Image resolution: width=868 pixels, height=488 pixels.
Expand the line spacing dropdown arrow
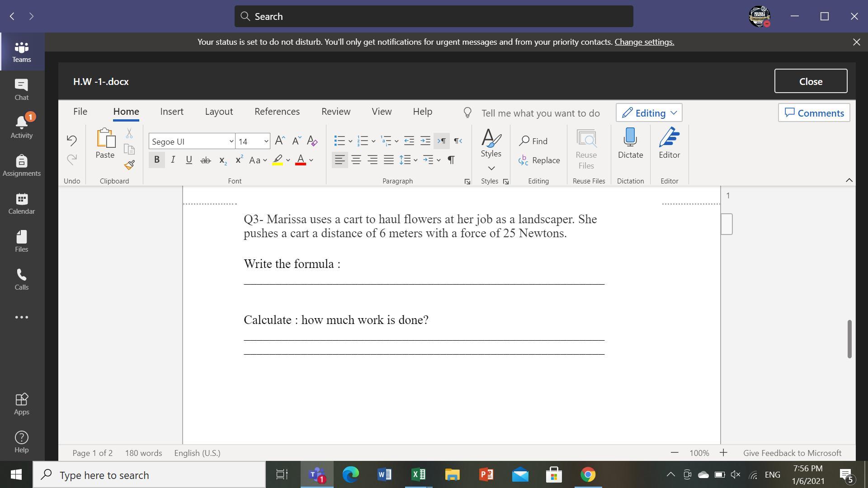(x=415, y=160)
